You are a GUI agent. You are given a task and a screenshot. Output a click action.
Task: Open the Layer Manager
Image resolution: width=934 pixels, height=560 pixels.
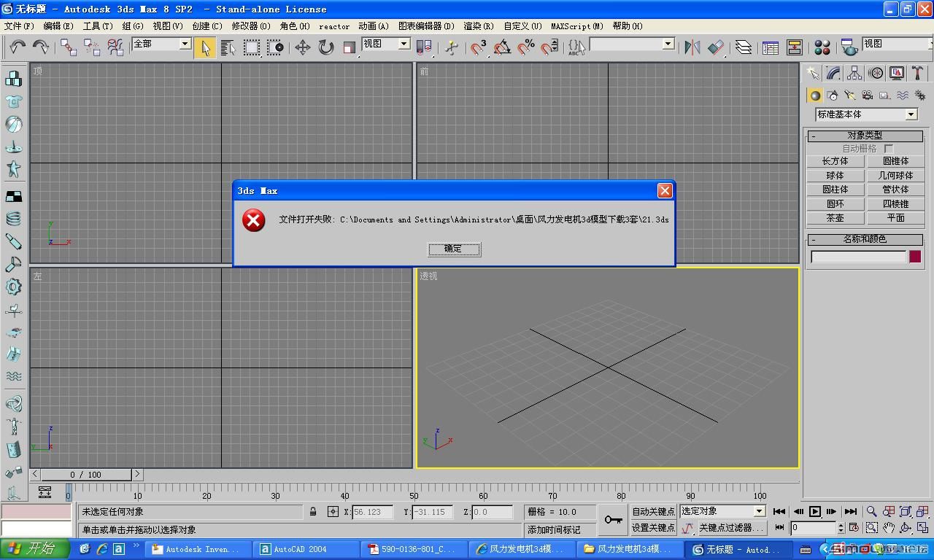tap(744, 47)
